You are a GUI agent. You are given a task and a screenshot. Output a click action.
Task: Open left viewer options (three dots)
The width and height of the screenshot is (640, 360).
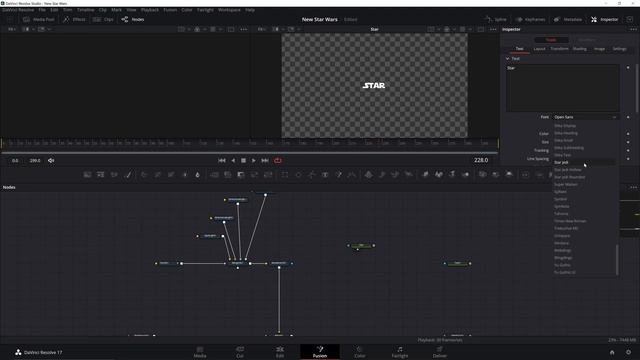(244, 29)
